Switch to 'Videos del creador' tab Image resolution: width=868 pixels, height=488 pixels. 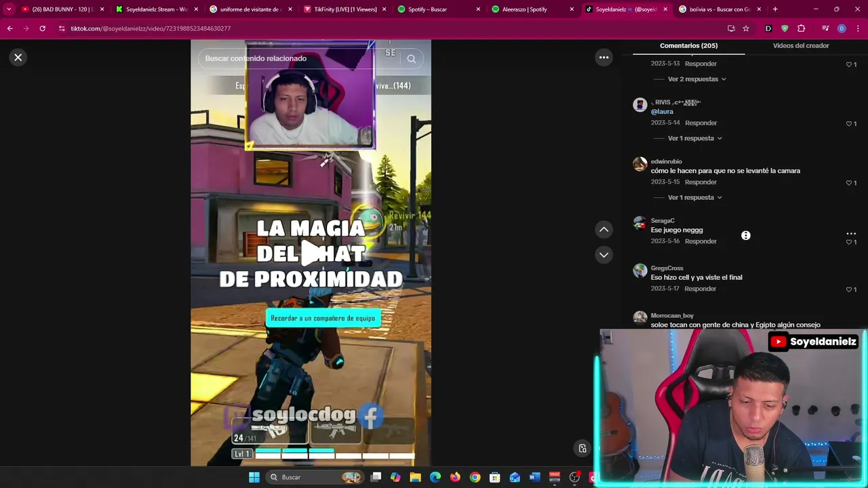[x=801, y=45]
